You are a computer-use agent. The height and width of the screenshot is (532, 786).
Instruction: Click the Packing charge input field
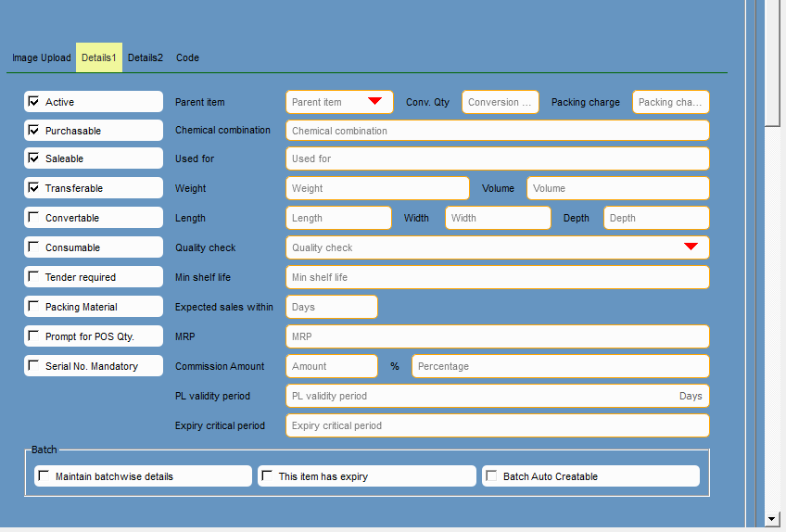[x=670, y=102]
